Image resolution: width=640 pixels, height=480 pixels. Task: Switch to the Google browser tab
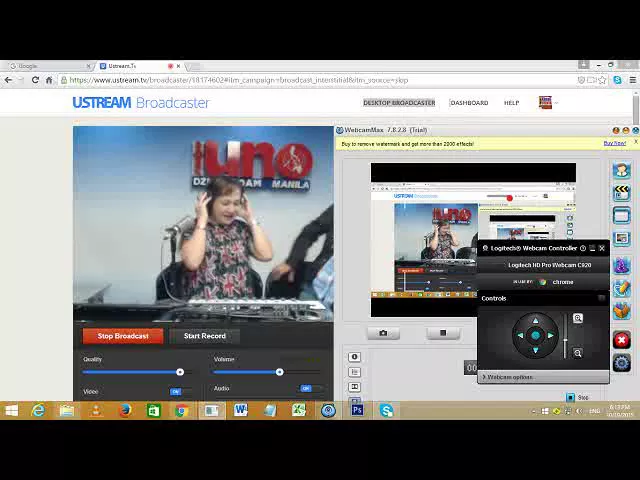click(x=48, y=66)
